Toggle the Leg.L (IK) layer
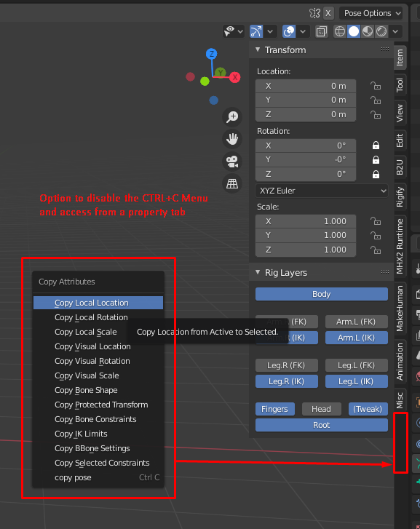This screenshot has height=529, width=420. tap(356, 381)
